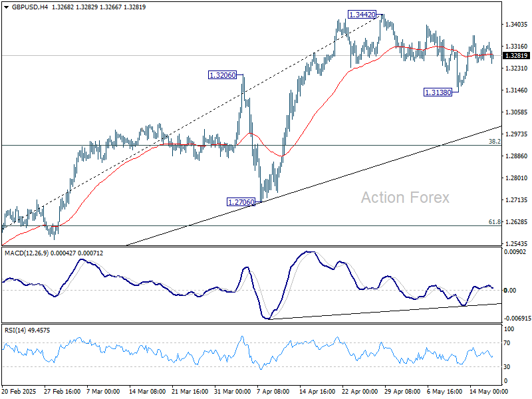Click the RSI scale value 30
The height and width of the screenshot is (399, 532).
coord(507,367)
